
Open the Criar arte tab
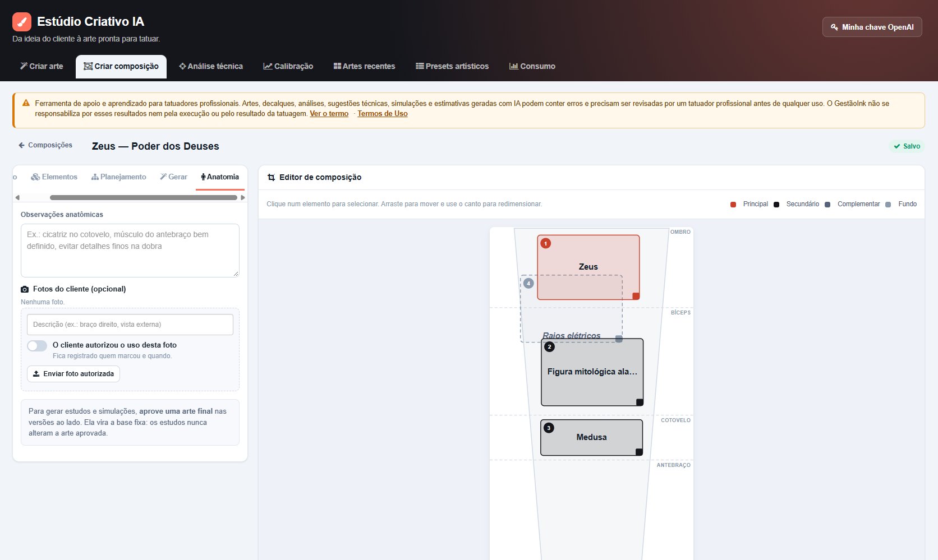click(42, 66)
